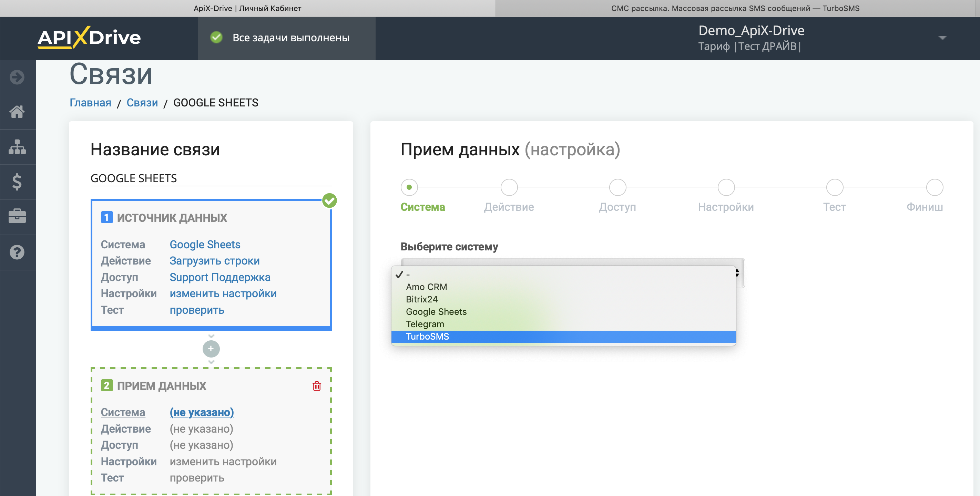Click the ApiX-Drive logo
Viewport: 980px width, 496px height.
point(89,38)
